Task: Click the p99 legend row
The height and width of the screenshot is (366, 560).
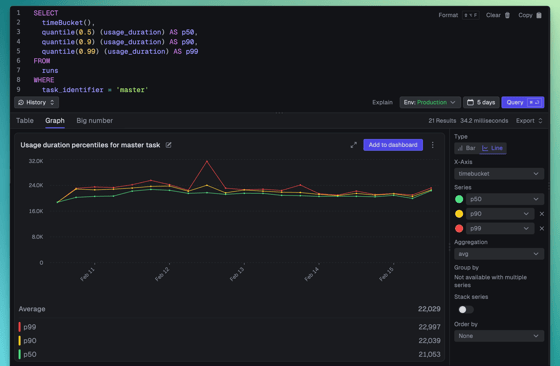Action: tap(229, 327)
